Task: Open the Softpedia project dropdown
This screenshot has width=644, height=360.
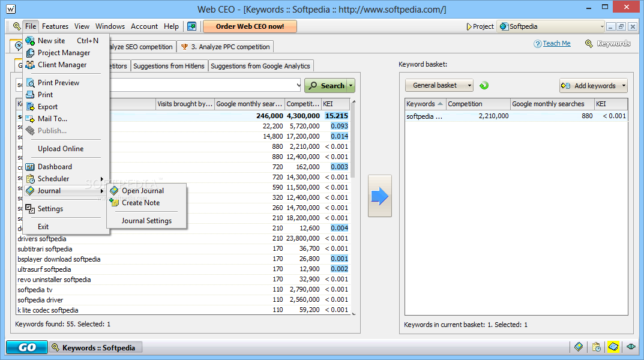Action: click(602, 26)
